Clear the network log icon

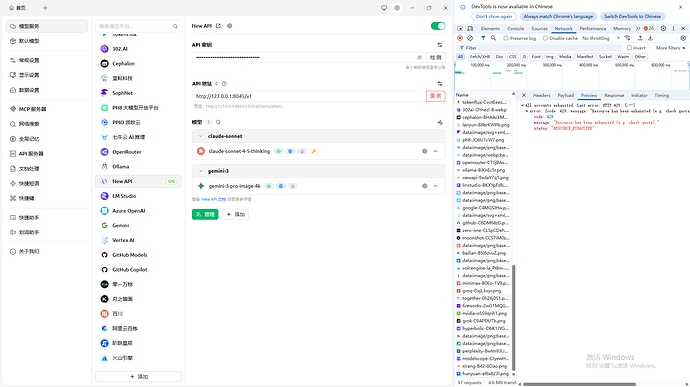(470, 38)
